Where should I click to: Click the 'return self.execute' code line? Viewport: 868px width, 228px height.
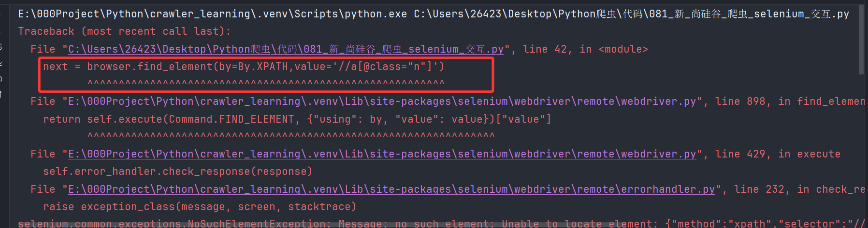click(297, 119)
